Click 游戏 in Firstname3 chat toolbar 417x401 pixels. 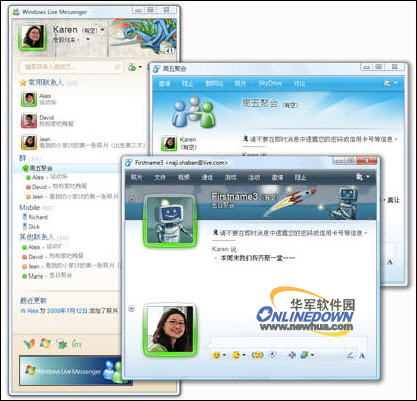click(230, 178)
